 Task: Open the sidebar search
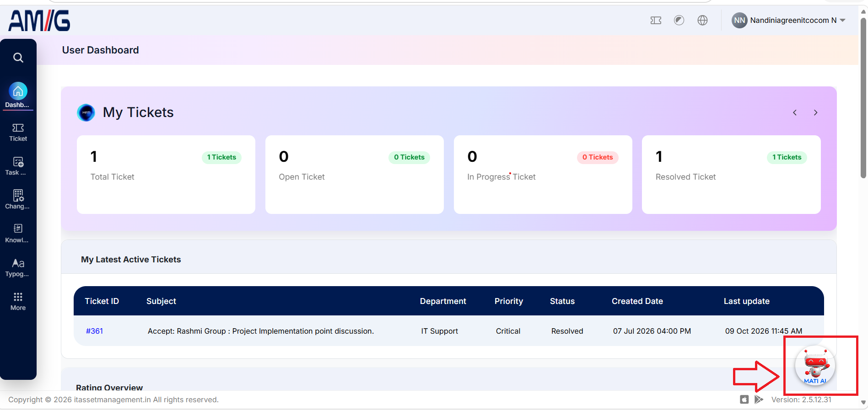point(18,58)
